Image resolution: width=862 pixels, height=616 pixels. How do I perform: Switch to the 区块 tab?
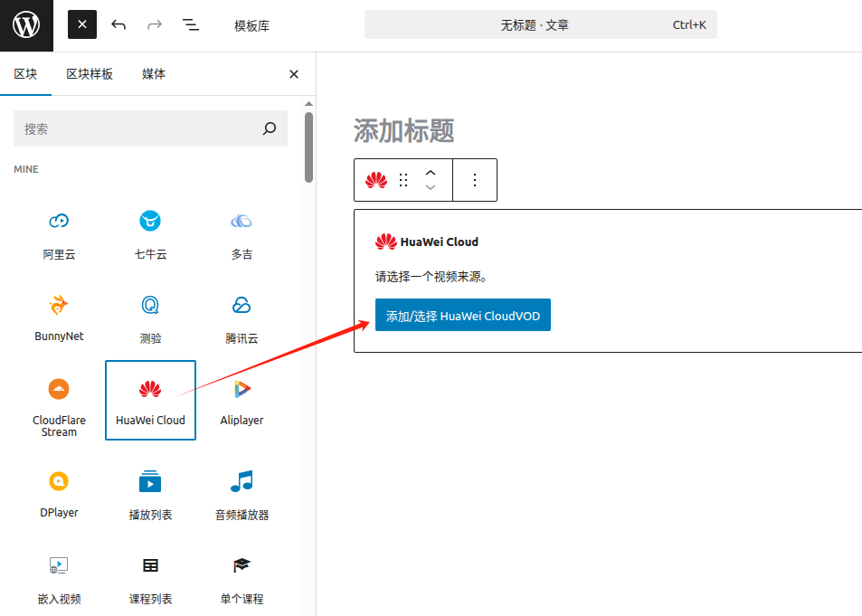coord(25,74)
